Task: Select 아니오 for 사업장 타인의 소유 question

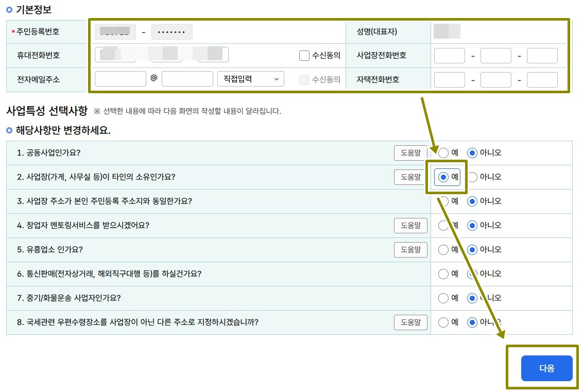Action: 472,177
